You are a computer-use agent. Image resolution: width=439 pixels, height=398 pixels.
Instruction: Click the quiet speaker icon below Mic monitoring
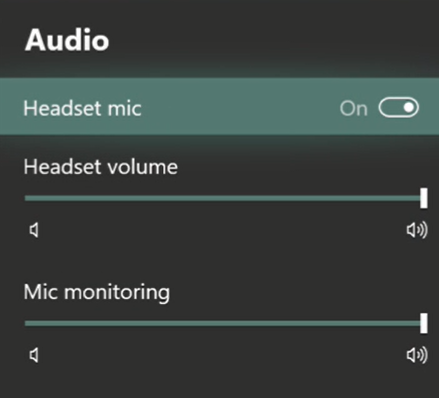coord(34,355)
